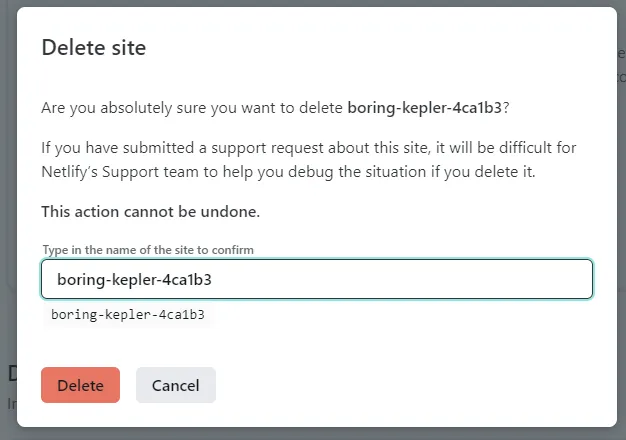Click the boring-kepler-4ca1b3 code snippet below input
Viewport: 626px width, 440px height.
coord(128,314)
